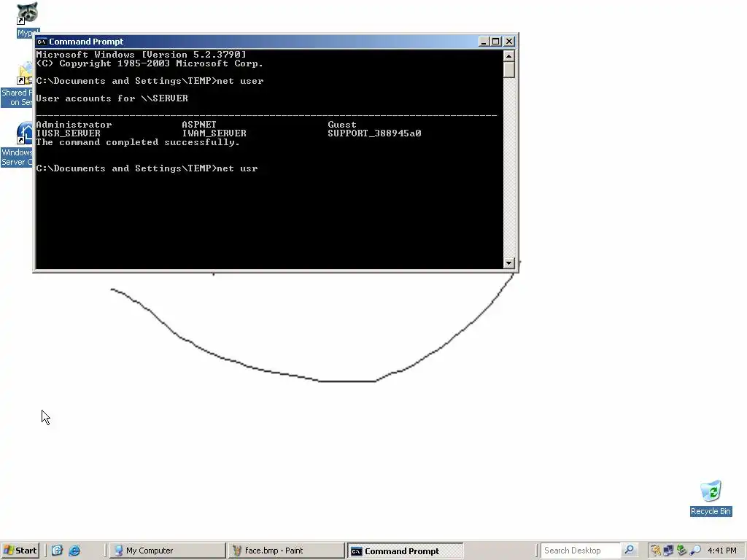Minimize the Command Prompt window
The width and height of the screenshot is (747, 560).
click(x=484, y=42)
